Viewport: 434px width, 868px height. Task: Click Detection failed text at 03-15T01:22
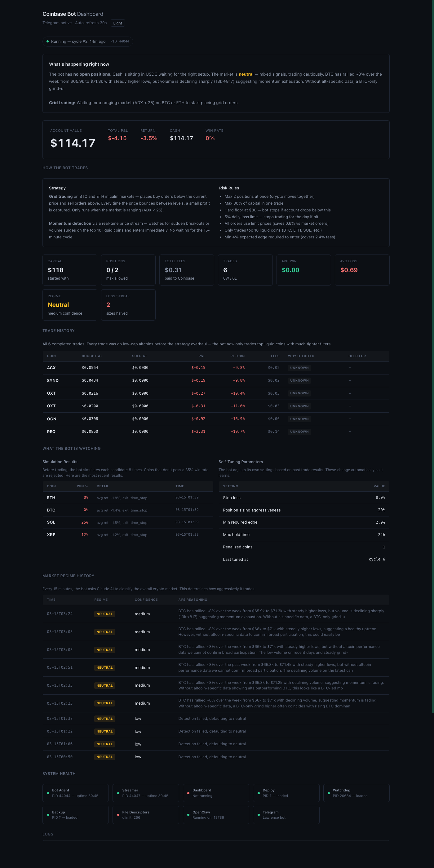212,732
